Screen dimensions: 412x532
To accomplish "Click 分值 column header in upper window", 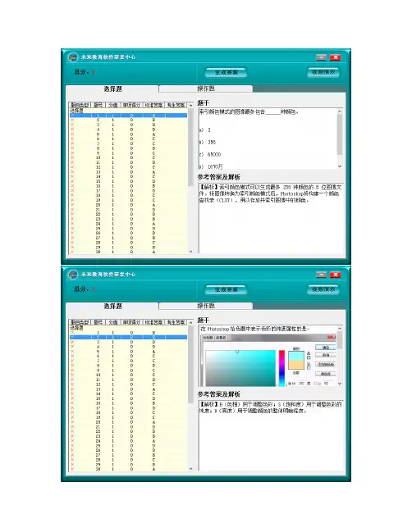I will [113, 105].
